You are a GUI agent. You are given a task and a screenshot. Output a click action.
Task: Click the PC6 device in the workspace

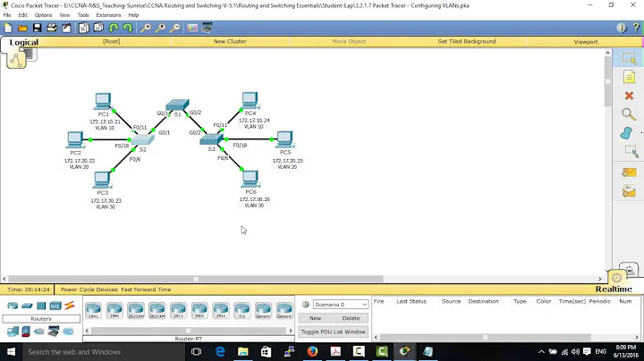click(250, 179)
